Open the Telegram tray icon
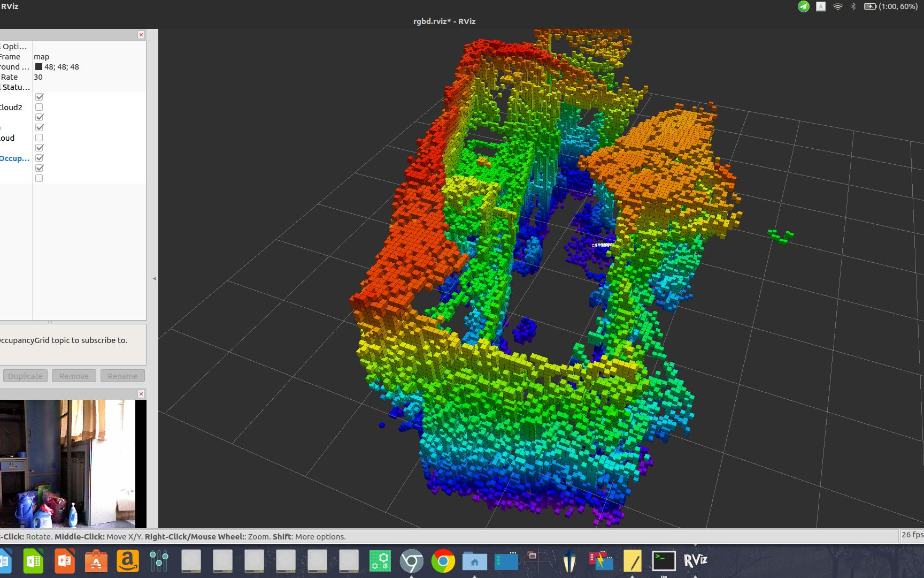The width and height of the screenshot is (924, 578). click(803, 6)
